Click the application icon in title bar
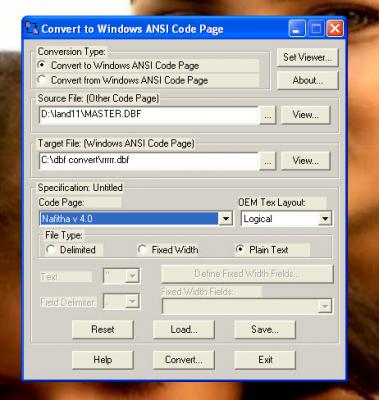The image size is (379, 400). pos(32,28)
